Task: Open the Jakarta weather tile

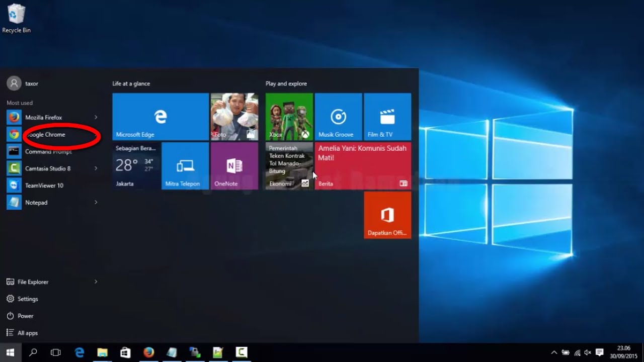Action: click(x=136, y=166)
